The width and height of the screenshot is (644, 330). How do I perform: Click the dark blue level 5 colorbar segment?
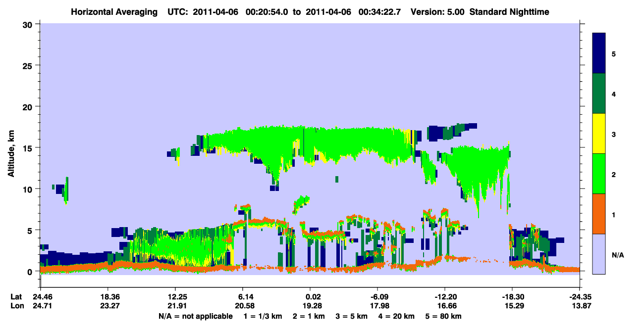click(599, 53)
